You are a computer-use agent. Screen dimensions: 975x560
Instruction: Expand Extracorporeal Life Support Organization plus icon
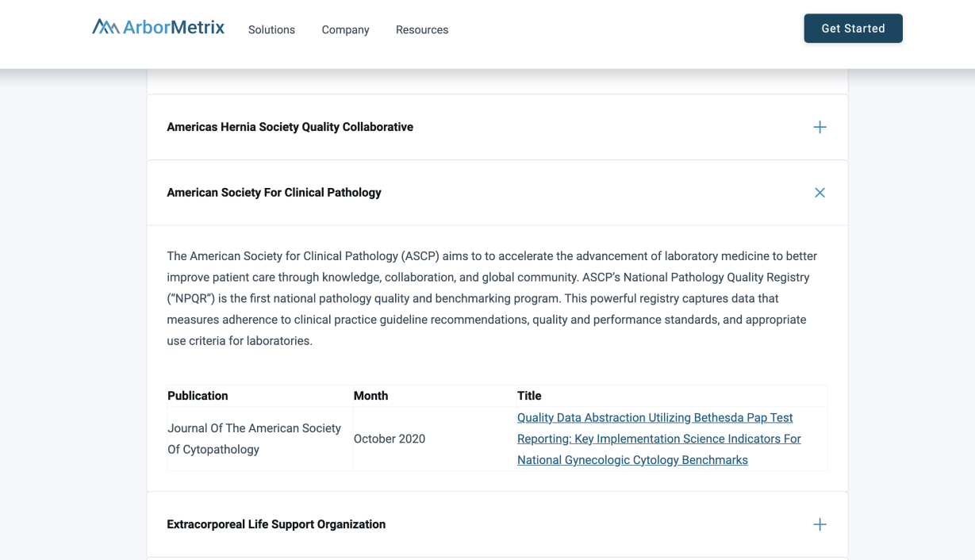coord(820,524)
